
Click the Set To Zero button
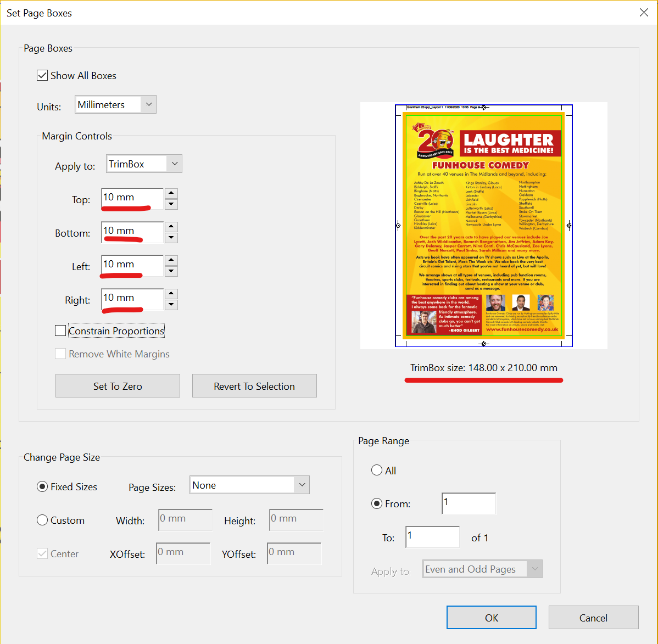[x=118, y=386]
